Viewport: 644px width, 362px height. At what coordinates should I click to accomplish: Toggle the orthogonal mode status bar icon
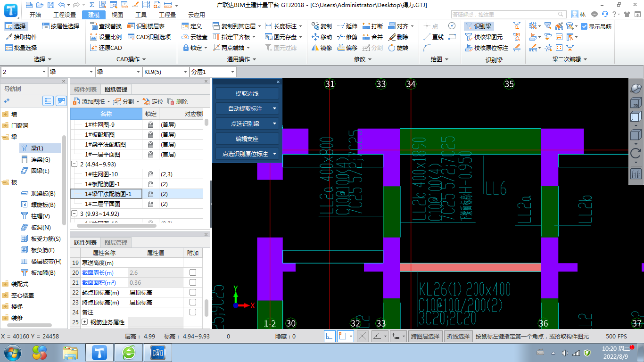coord(330,336)
